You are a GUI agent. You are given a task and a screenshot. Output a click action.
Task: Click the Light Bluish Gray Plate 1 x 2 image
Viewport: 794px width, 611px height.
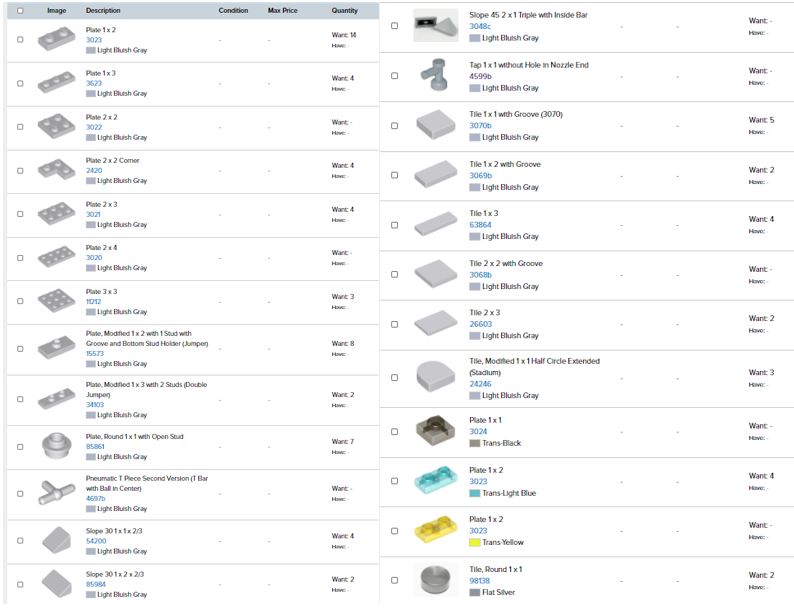[56, 40]
